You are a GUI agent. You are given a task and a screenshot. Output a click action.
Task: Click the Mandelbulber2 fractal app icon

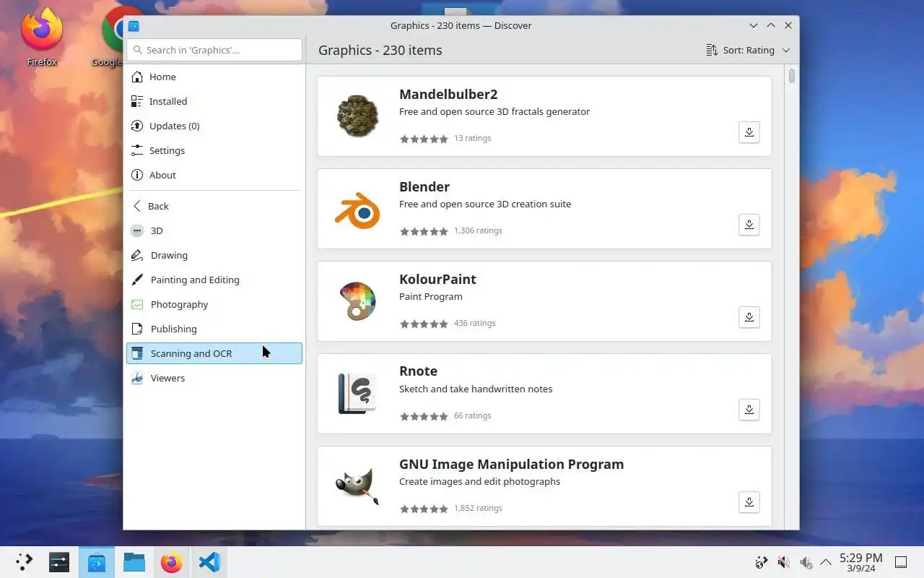click(x=357, y=116)
